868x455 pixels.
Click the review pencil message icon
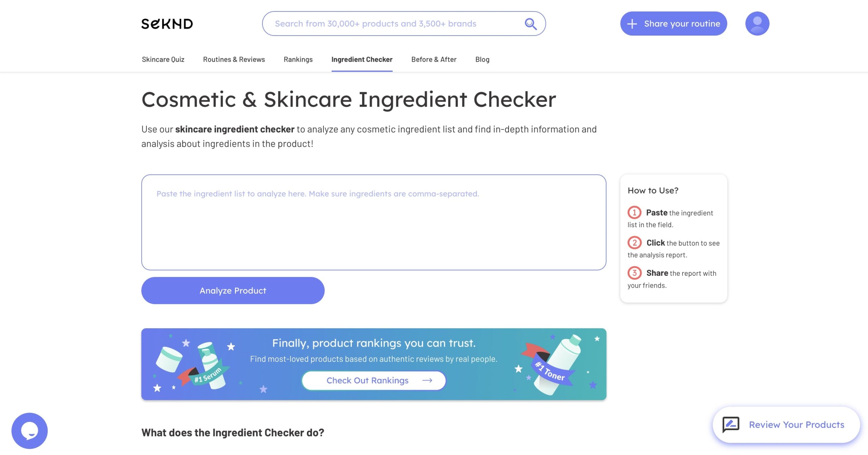tap(731, 424)
